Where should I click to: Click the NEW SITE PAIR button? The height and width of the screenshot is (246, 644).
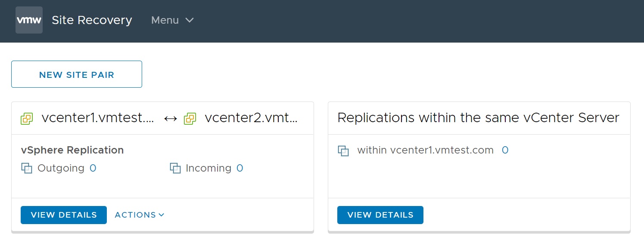(x=77, y=74)
